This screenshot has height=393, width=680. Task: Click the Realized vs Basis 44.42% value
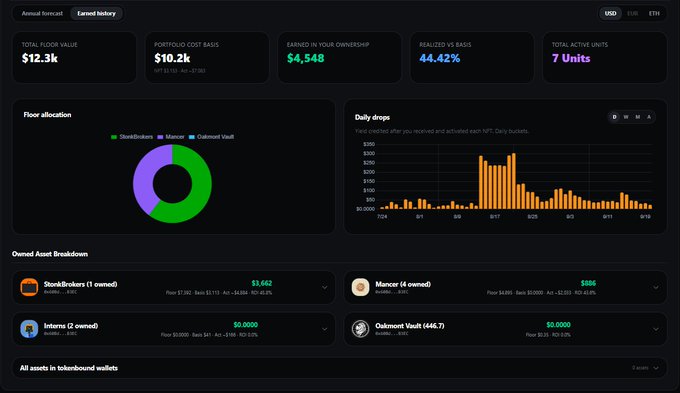(x=439, y=58)
